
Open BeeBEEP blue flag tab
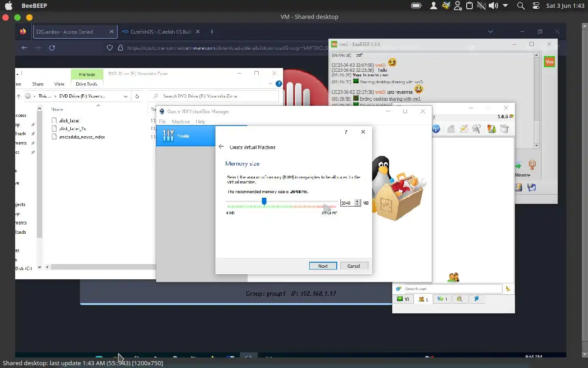(x=476, y=299)
